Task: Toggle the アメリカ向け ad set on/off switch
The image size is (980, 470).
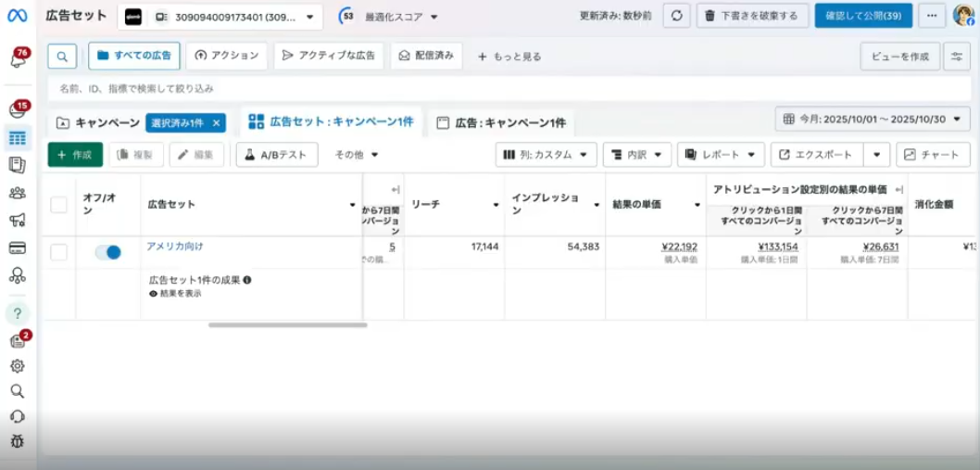Action: point(108,252)
